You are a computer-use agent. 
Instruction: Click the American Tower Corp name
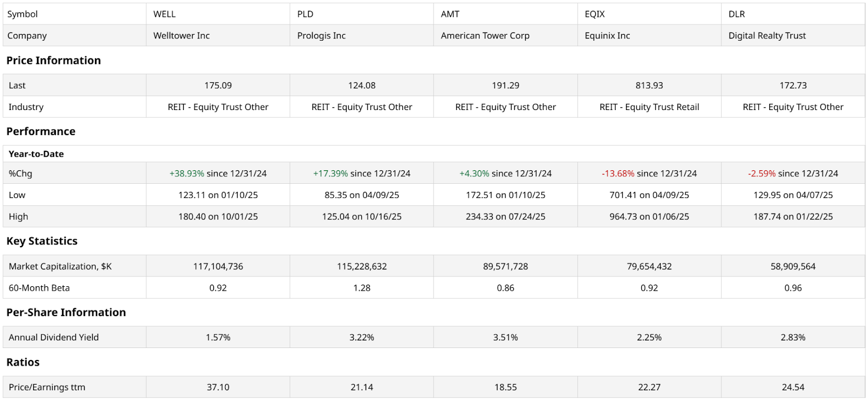tap(485, 36)
